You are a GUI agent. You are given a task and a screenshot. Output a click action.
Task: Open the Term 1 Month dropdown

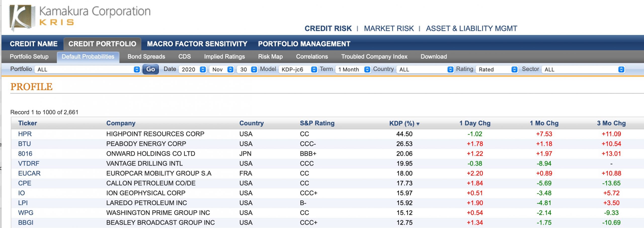coord(353,69)
